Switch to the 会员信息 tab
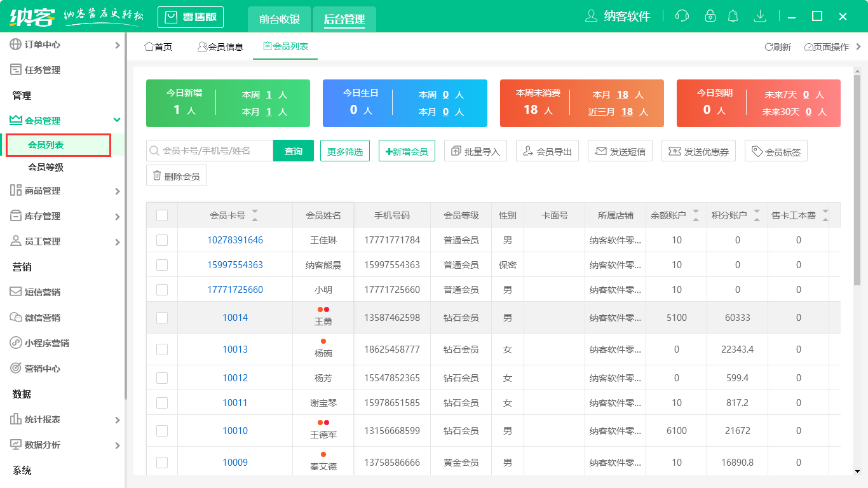 click(220, 46)
